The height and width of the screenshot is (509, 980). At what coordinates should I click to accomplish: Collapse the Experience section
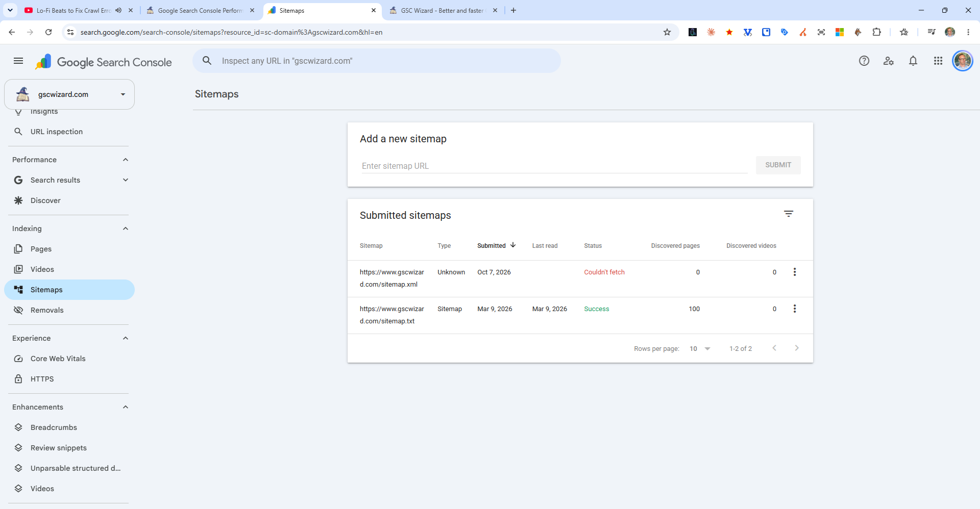click(126, 338)
